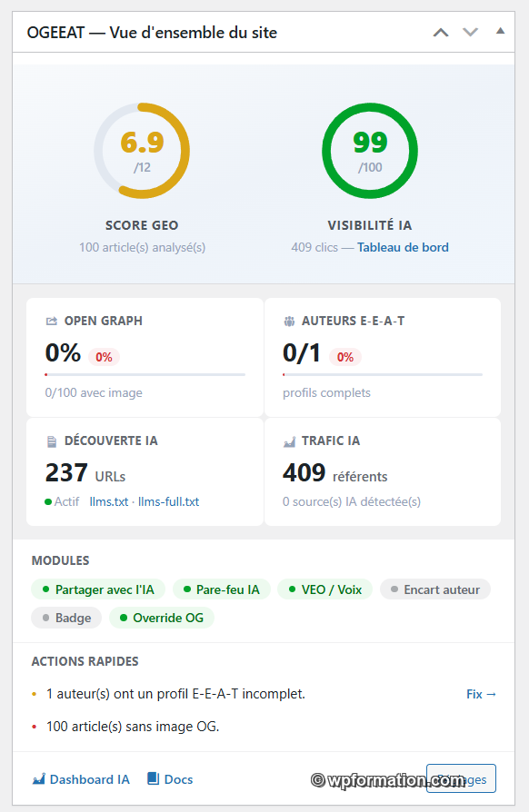Click the ACTIONS RAPIDES section heading
The height and width of the screenshot is (812, 529).
click(85, 661)
